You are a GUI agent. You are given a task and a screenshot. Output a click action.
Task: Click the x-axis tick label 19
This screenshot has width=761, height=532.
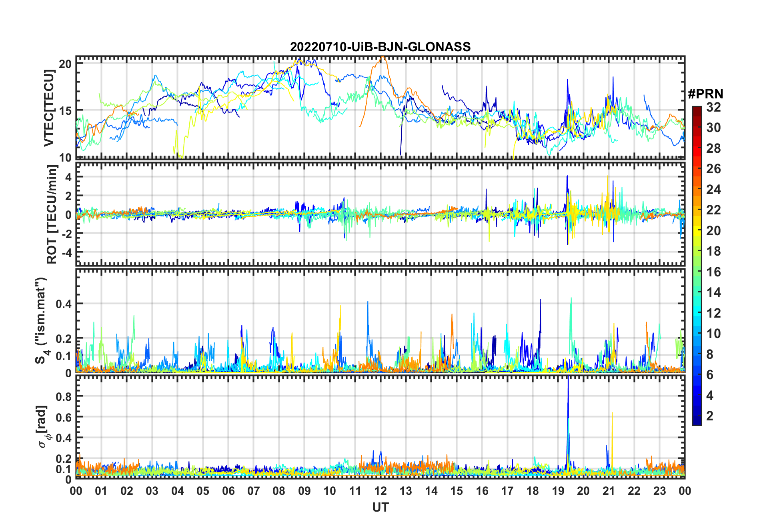tap(558, 491)
